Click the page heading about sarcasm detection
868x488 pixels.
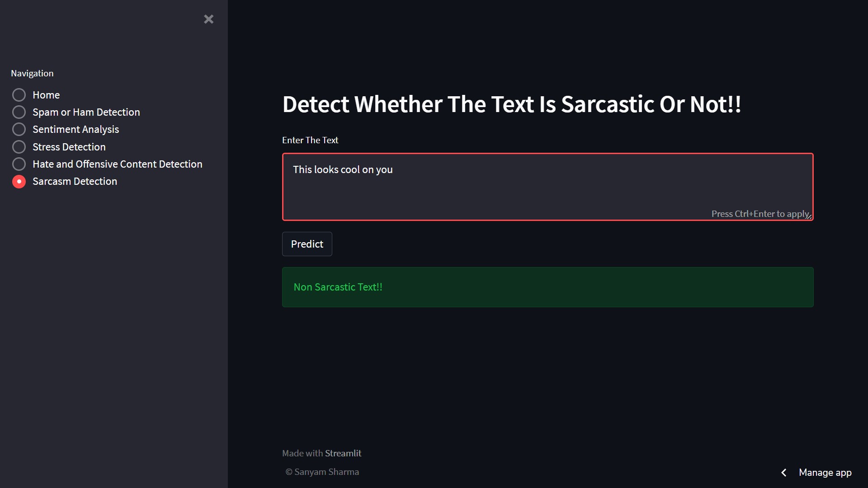pyautogui.click(x=511, y=104)
